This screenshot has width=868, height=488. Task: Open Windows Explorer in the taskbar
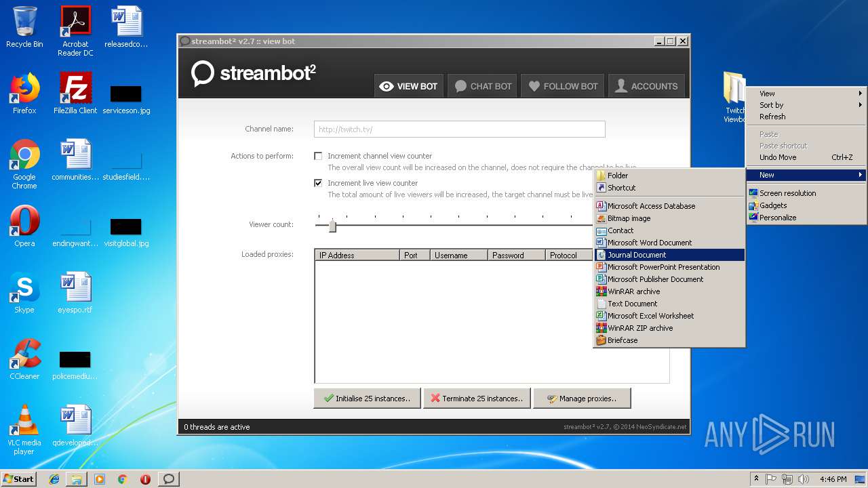(x=77, y=479)
